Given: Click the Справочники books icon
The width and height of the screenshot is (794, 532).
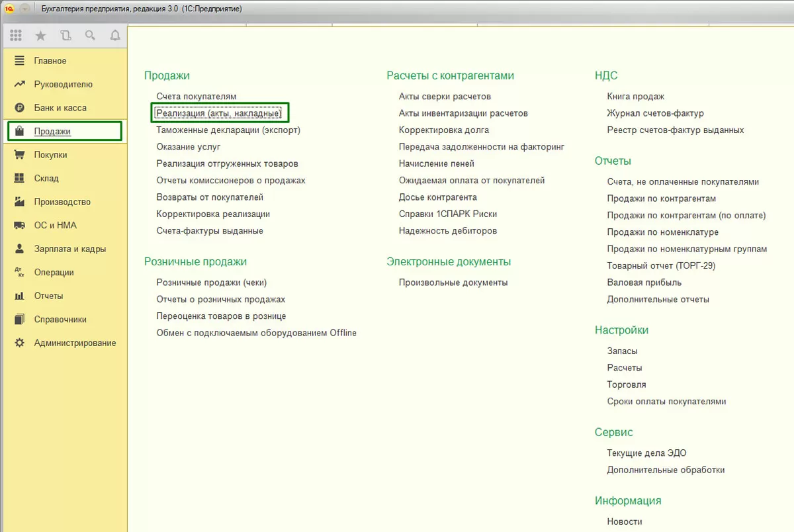Looking at the screenshot, I should [20, 319].
